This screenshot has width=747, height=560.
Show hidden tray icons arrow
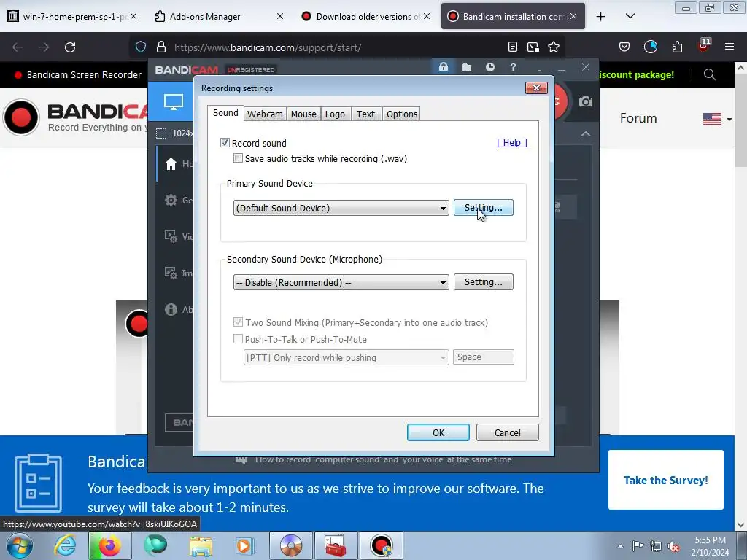coord(620,546)
